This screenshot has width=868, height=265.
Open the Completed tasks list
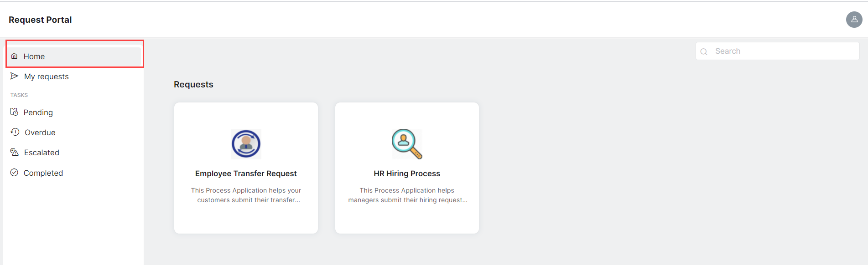[x=43, y=173]
